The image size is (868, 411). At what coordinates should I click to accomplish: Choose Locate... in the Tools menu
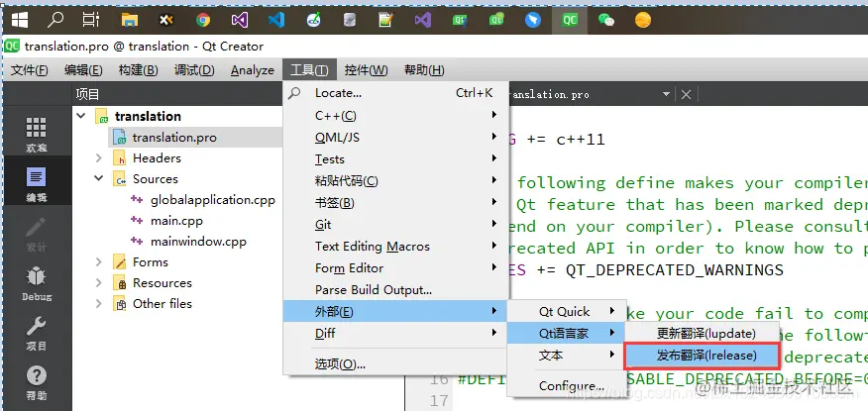tap(395, 93)
